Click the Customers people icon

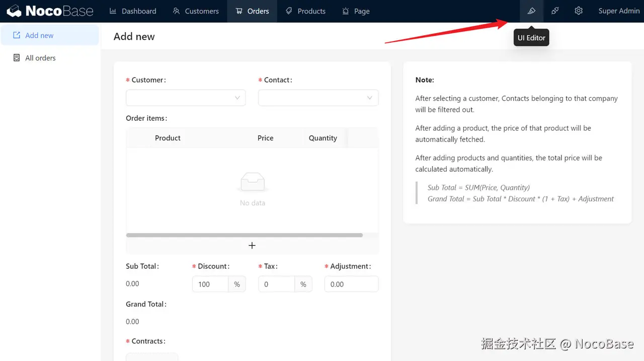(176, 11)
